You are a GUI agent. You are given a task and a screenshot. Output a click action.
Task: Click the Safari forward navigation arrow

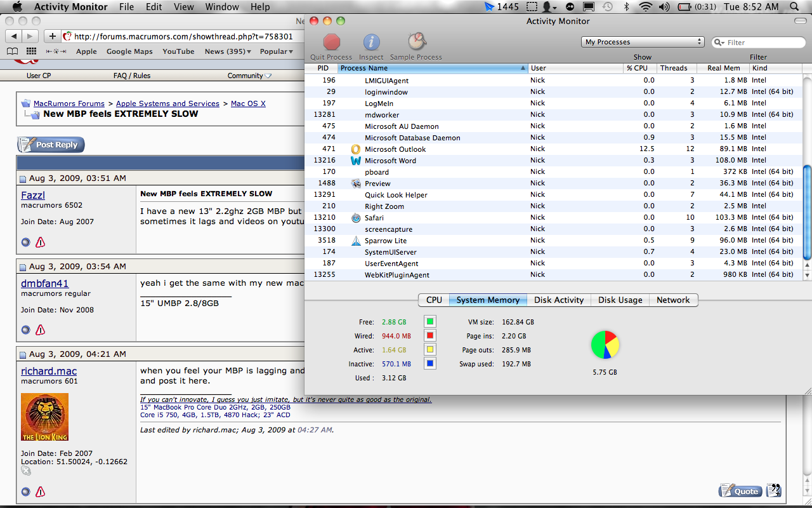tap(30, 36)
